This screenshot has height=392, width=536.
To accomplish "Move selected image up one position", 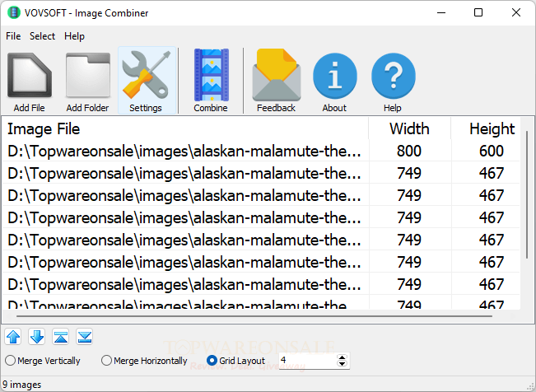I will (x=13, y=337).
